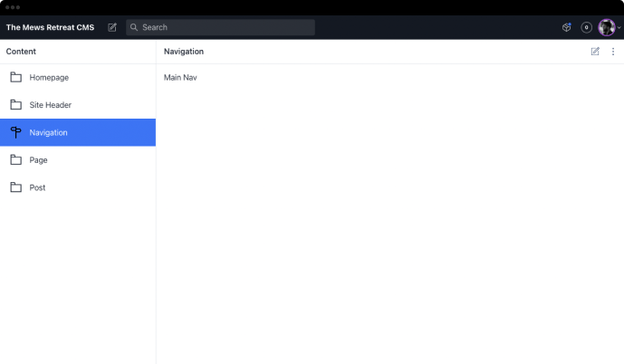This screenshot has height=364, width=624.
Task: Open the Page content type
Action: (78, 160)
